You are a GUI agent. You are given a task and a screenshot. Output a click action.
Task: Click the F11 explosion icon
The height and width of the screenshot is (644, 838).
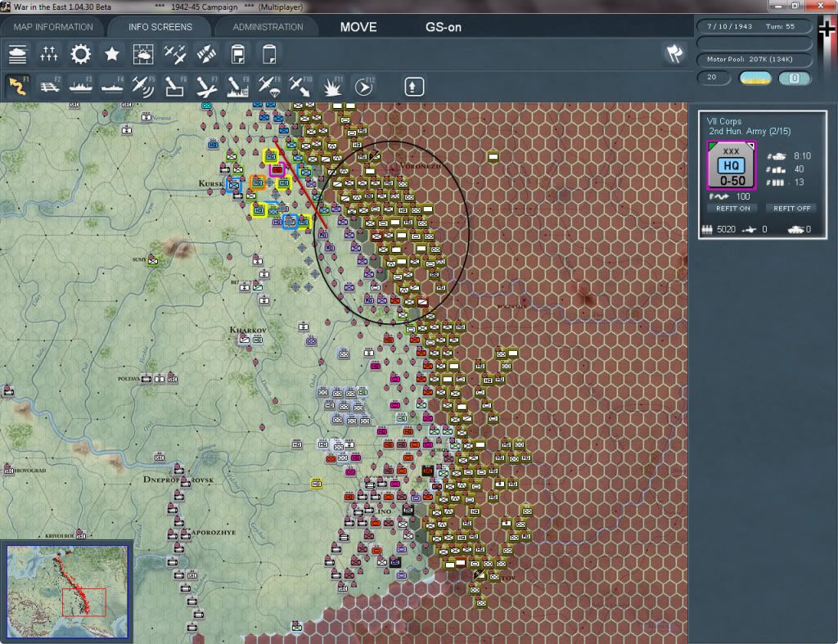pyautogui.click(x=332, y=86)
